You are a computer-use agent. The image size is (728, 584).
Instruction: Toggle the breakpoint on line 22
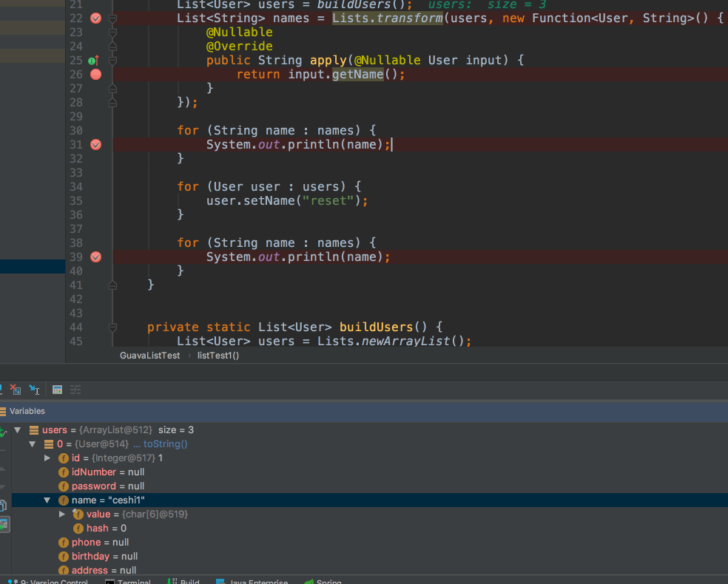pyautogui.click(x=95, y=18)
